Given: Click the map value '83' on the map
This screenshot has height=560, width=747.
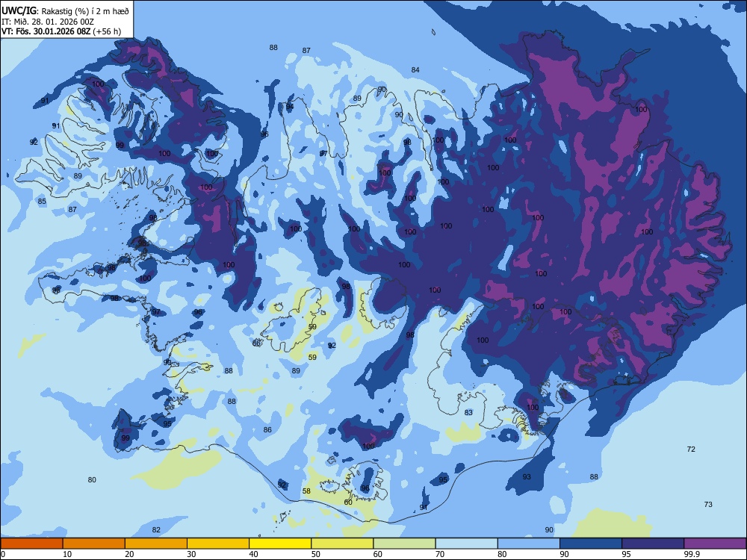Looking at the screenshot, I should click(468, 412).
